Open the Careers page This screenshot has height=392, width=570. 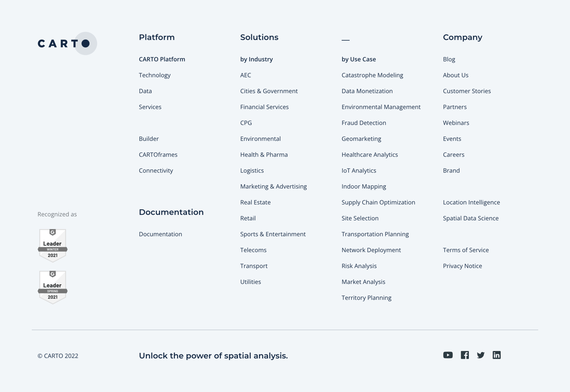[454, 154]
